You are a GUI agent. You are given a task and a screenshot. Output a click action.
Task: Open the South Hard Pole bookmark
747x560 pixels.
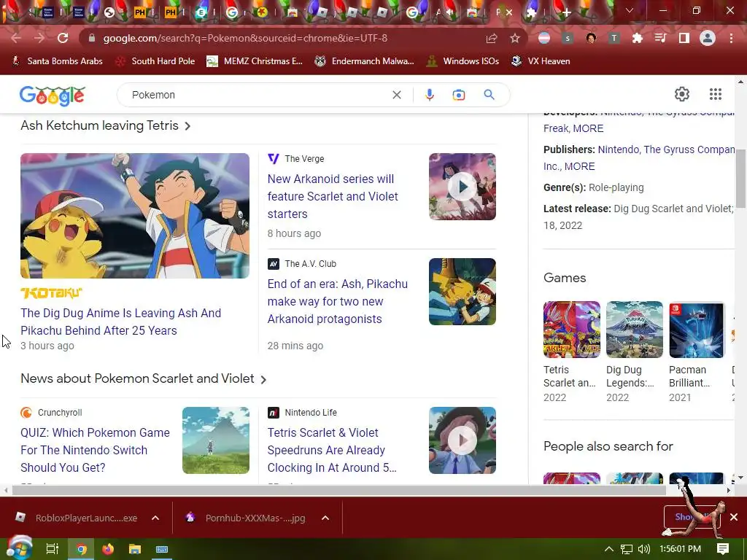[x=155, y=61]
